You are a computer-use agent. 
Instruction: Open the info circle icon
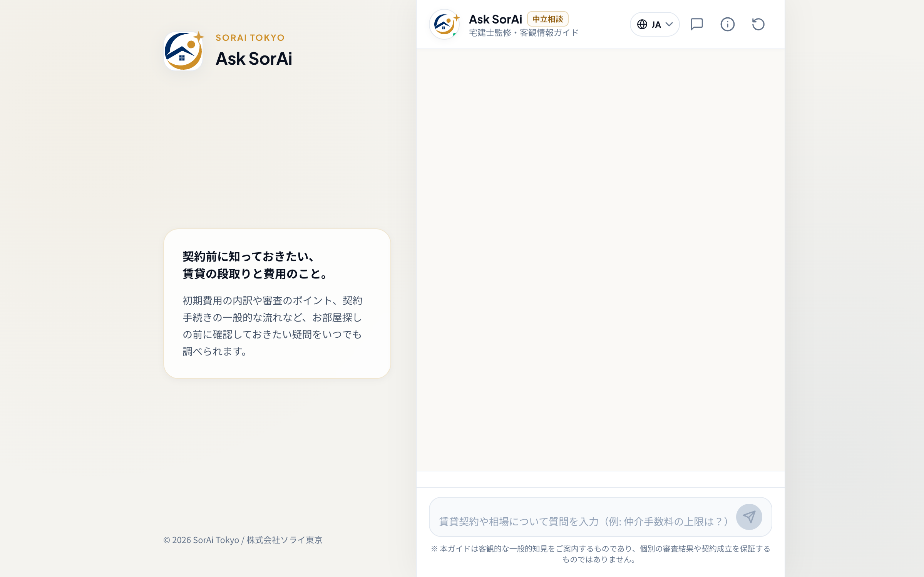pyautogui.click(x=727, y=24)
